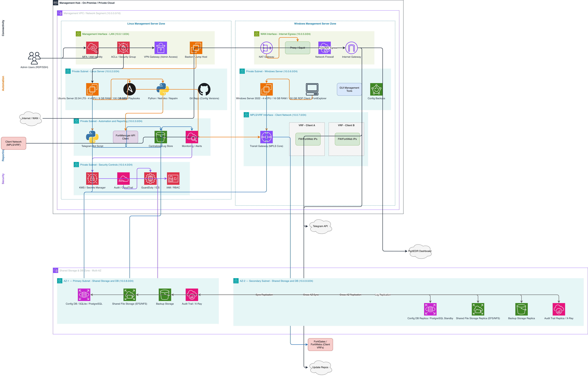Viewport: 588px width, 376px height.
Task: Select the Audit / CloudTrail icon
Action: (123, 179)
